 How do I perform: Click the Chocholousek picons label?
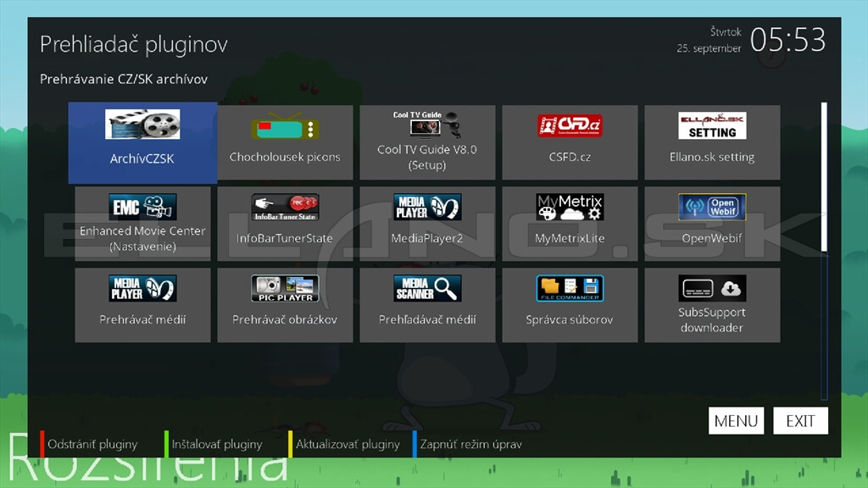[x=285, y=157]
